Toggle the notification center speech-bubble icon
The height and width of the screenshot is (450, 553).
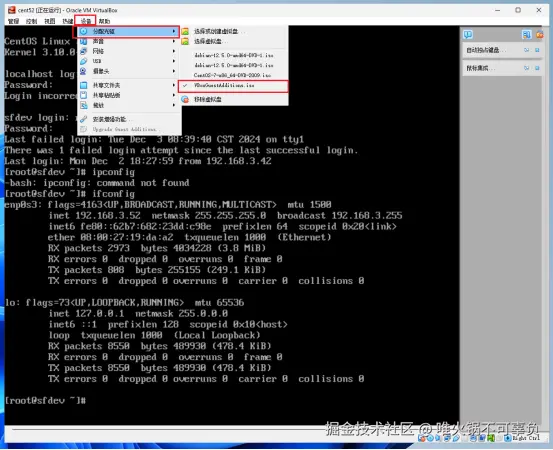468,34
